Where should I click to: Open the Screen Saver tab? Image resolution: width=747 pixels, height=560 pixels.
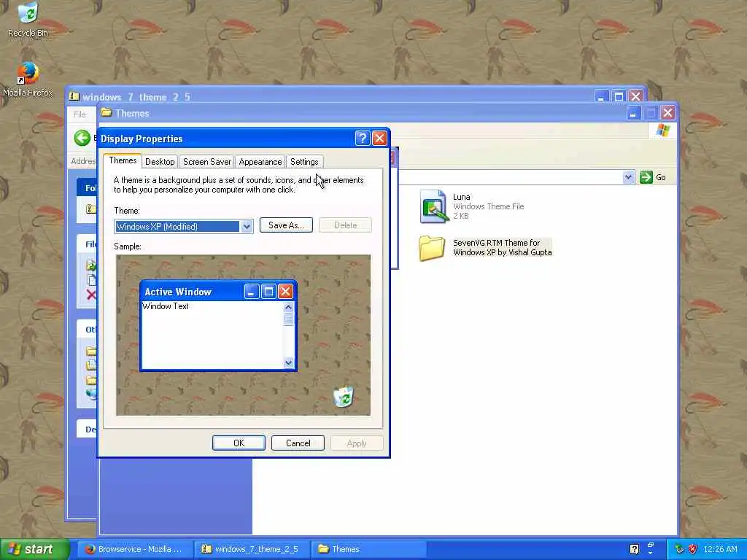click(206, 162)
